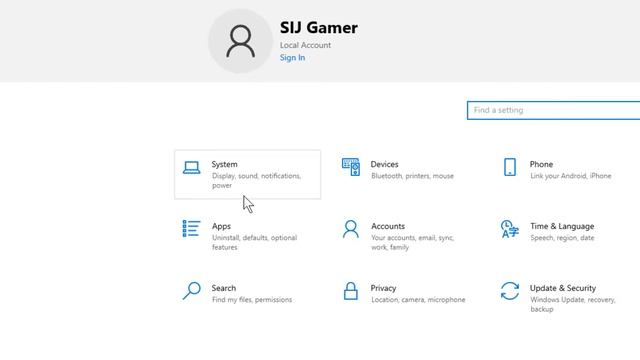640x360 pixels.
Task: Click 'Link your Android, iPhone' description
Action: point(571,176)
